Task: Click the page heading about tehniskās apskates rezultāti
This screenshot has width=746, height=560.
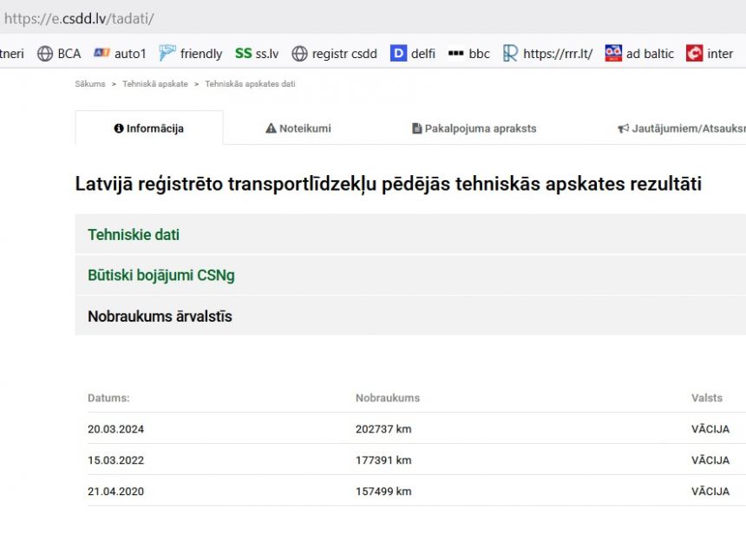Action: pyautogui.click(x=389, y=185)
